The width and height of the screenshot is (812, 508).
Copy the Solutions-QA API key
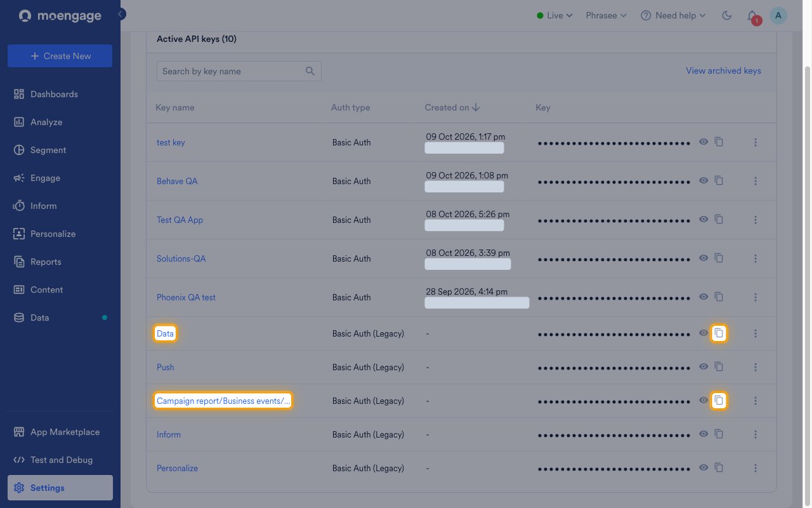[x=719, y=258]
